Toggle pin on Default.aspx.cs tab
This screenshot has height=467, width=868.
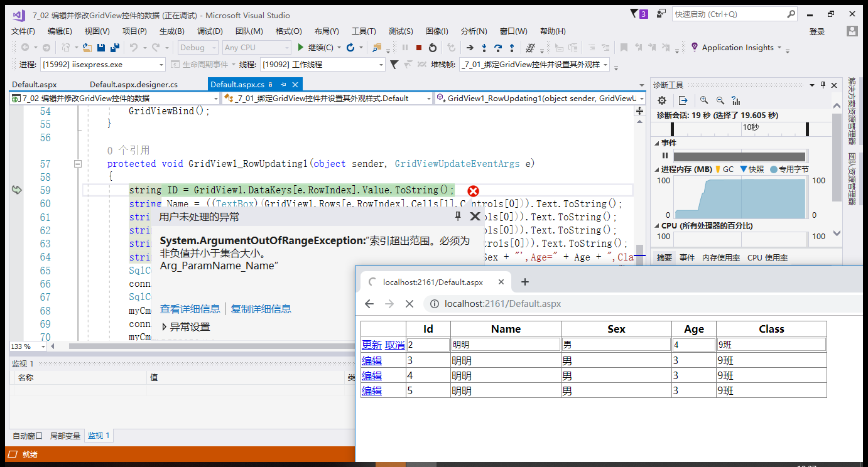click(x=283, y=84)
